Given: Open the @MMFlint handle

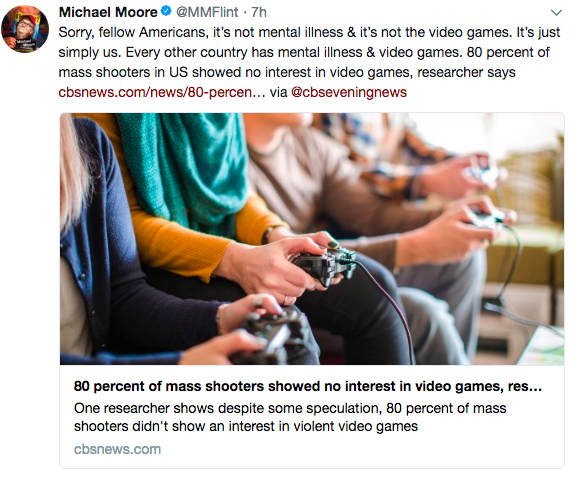Looking at the screenshot, I should coord(207,12).
